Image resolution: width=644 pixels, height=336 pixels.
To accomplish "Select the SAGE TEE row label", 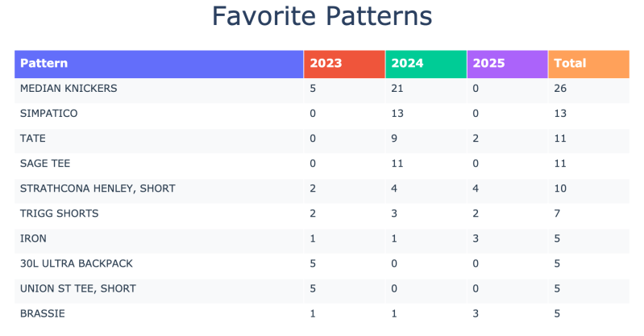I will pyautogui.click(x=45, y=164).
